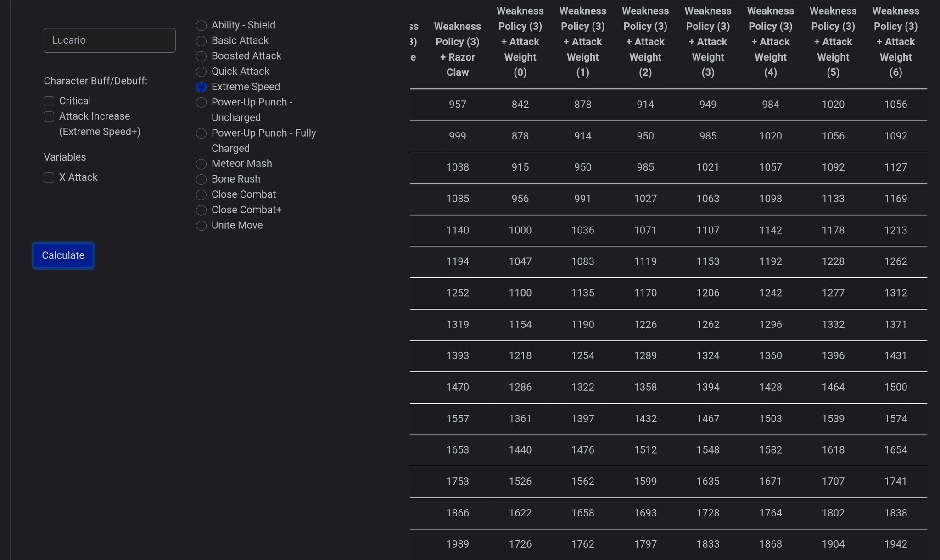Click the table value 999
The image size is (940, 560).
click(x=458, y=136)
